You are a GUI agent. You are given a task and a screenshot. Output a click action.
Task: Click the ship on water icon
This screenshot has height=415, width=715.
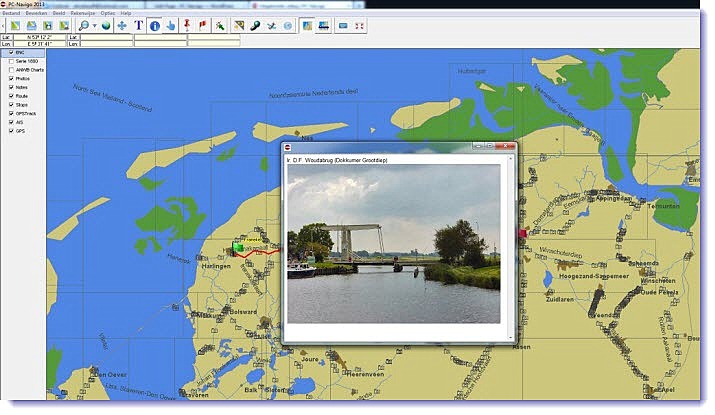[324, 26]
